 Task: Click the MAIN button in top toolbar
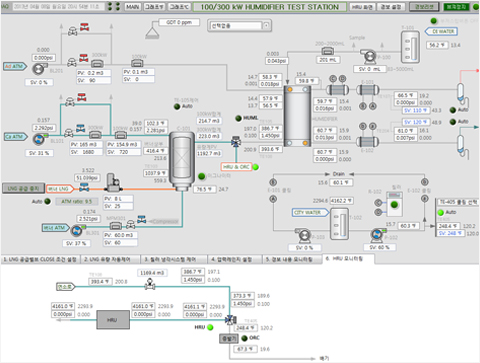133,7
